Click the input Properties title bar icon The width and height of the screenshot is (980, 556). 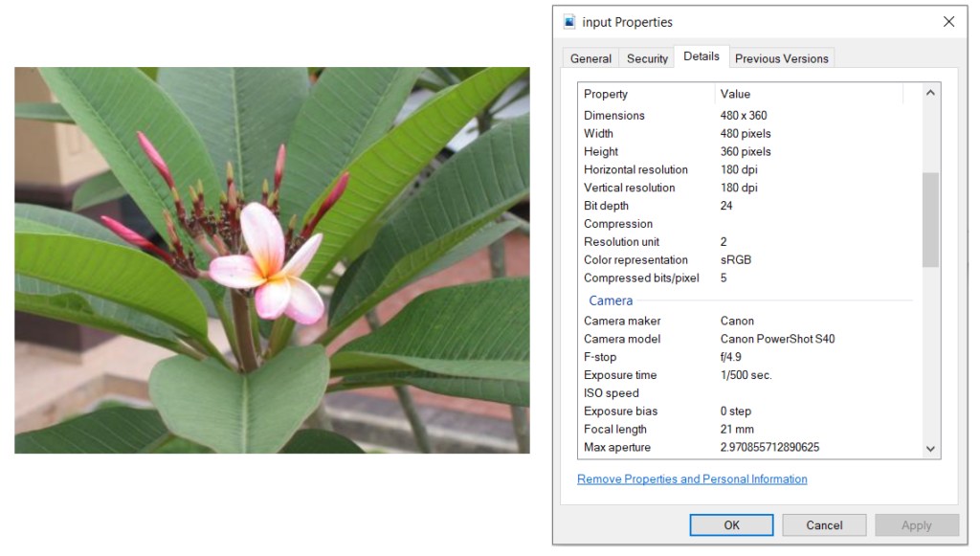point(570,22)
